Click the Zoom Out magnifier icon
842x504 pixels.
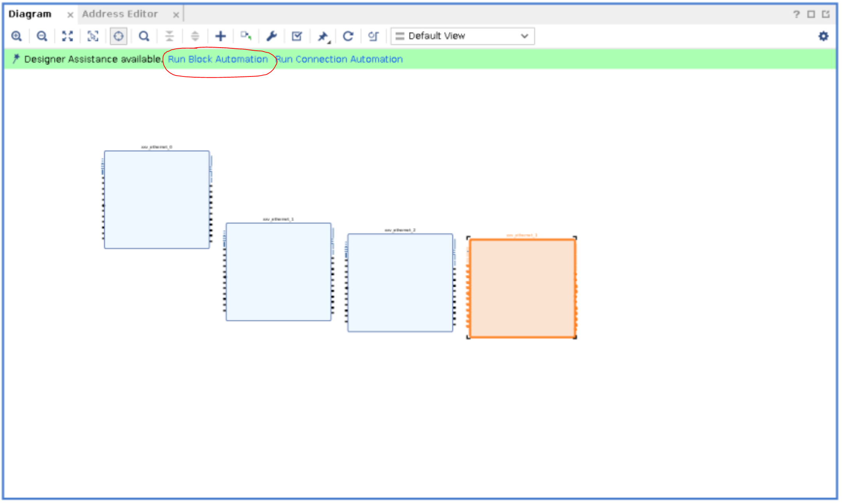click(42, 36)
